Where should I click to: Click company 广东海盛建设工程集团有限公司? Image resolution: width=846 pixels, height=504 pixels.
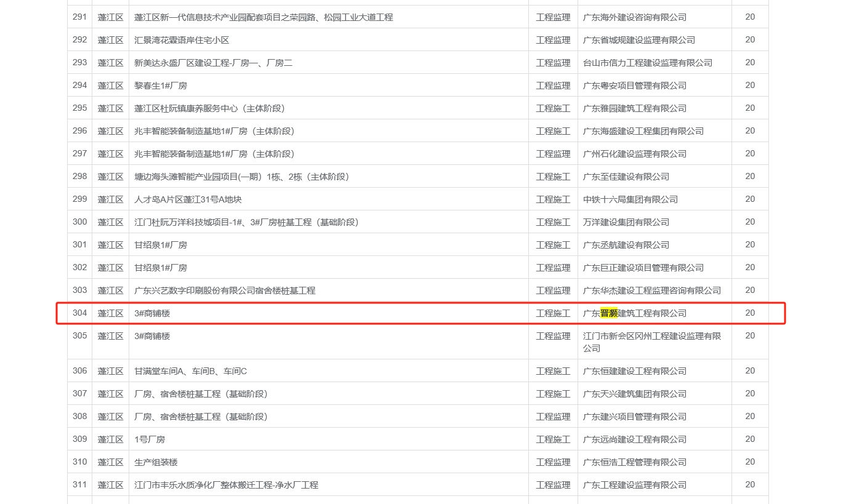[643, 131]
